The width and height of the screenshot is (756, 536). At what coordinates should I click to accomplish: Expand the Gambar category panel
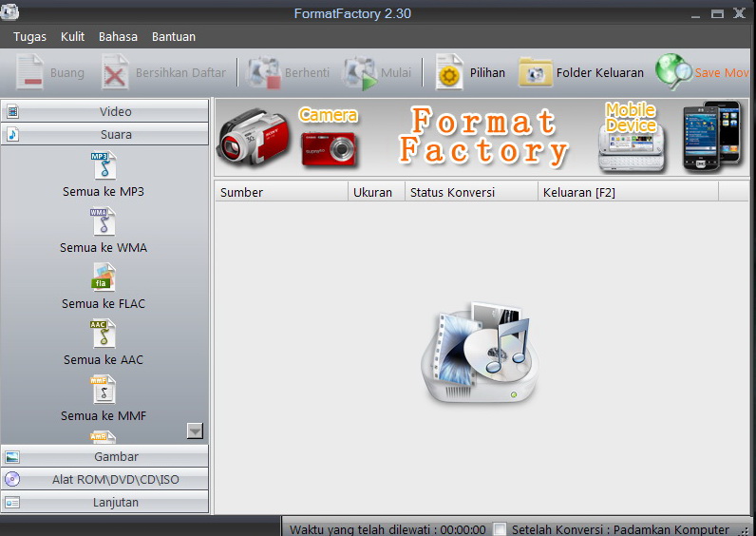(x=104, y=456)
